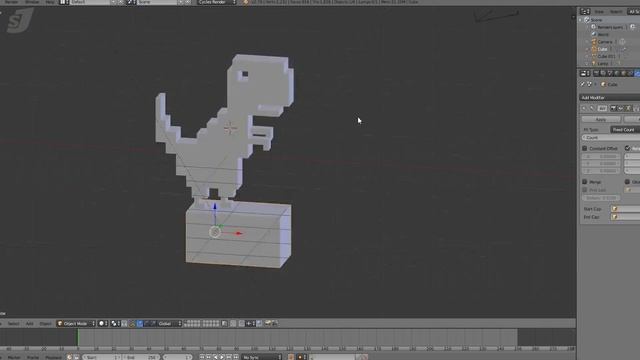This screenshot has height=360, width=640.
Task: Open the Window menu in top bar
Action: coord(32,2)
